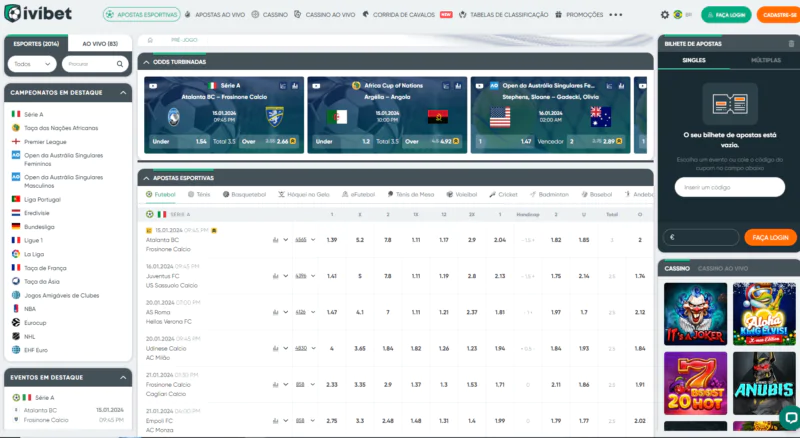The height and width of the screenshot is (438, 800).
Task: Open Anubis casino game thumbnail
Action: pyautogui.click(x=764, y=383)
